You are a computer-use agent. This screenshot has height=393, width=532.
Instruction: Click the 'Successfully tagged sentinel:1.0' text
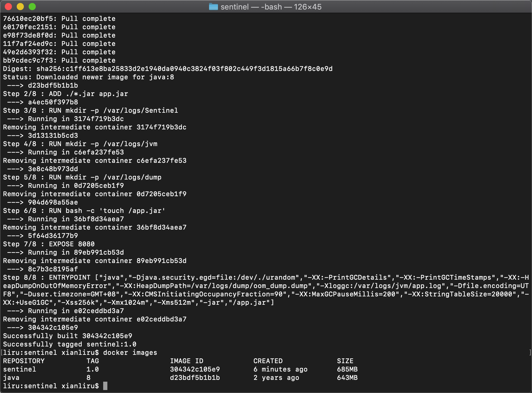(x=70, y=344)
